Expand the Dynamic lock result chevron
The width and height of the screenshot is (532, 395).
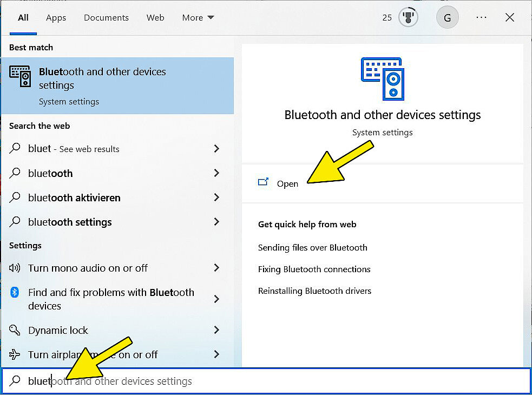pyautogui.click(x=216, y=330)
